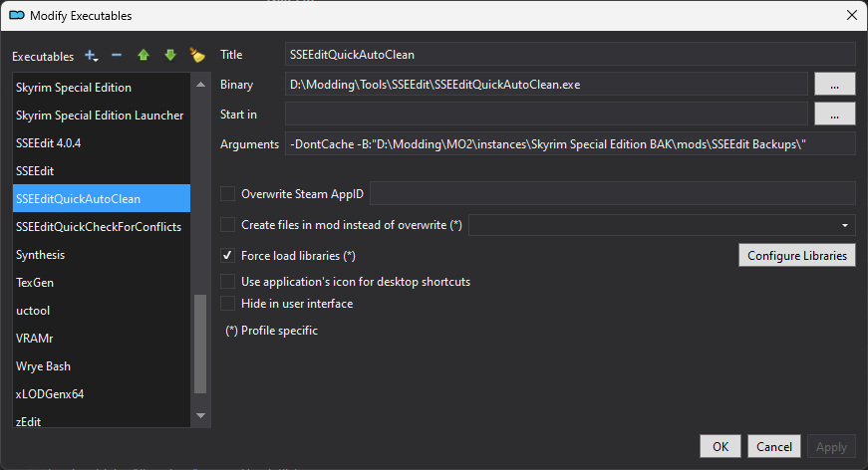Click the OK button
This screenshot has width=868, height=470.
[721, 446]
